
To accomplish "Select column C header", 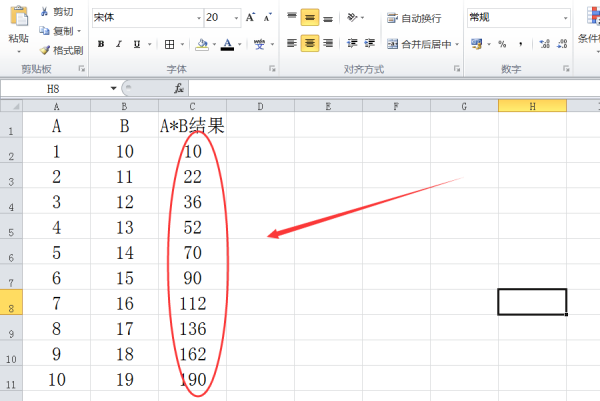I will [x=192, y=106].
